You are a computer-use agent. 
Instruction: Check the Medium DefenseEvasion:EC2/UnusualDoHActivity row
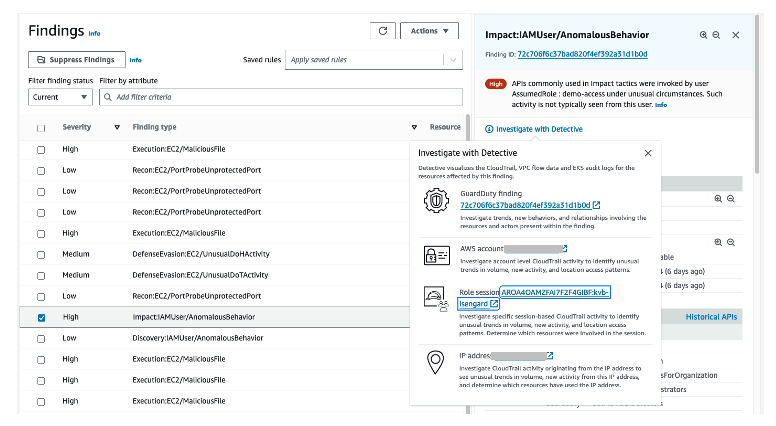click(x=41, y=255)
